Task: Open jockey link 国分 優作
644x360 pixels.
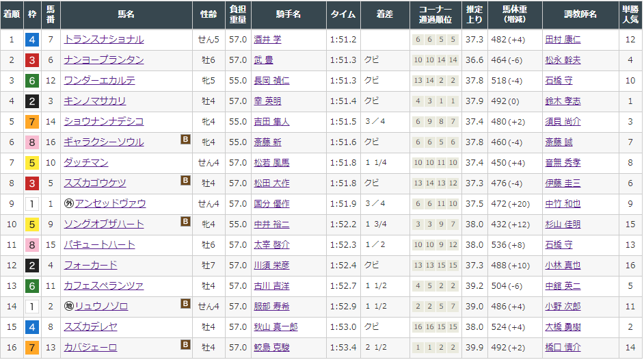Action: coord(271,204)
